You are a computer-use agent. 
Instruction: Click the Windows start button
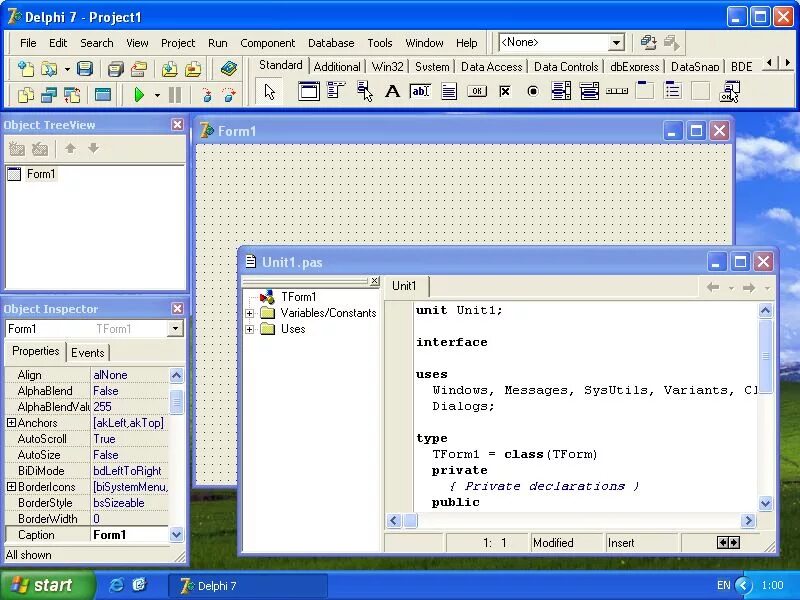click(46, 585)
